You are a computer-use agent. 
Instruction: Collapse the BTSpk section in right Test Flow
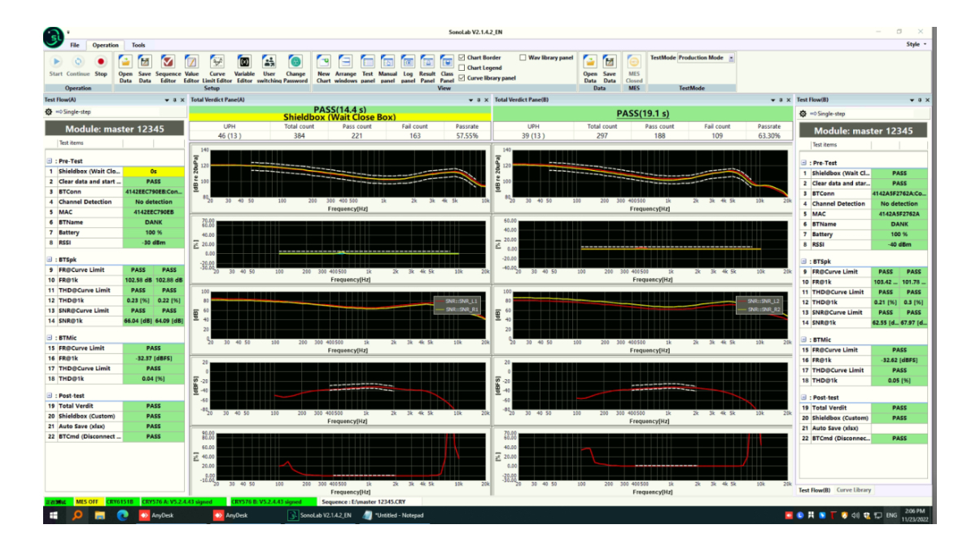click(x=803, y=260)
